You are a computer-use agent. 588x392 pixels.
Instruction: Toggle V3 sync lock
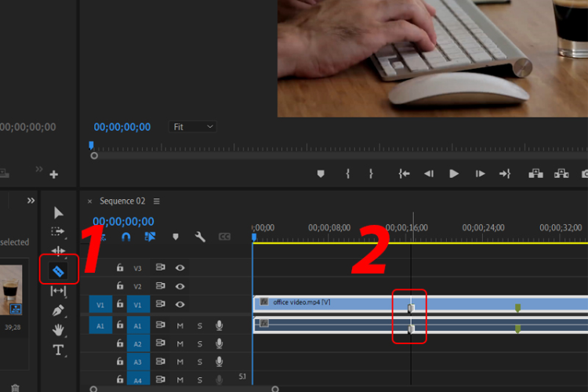click(161, 267)
